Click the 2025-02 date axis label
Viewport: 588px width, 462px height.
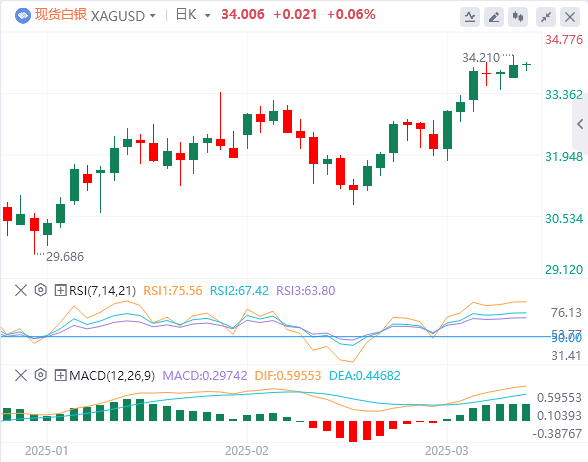(x=247, y=451)
